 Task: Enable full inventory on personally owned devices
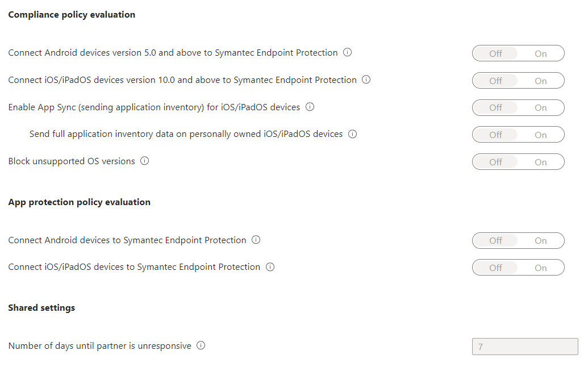click(x=540, y=134)
